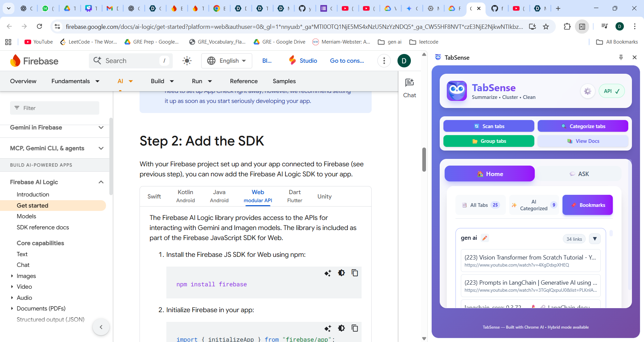644x342 pixels.
Task: Collapse the gen ai bookmark folder
Action: click(595, 239)
